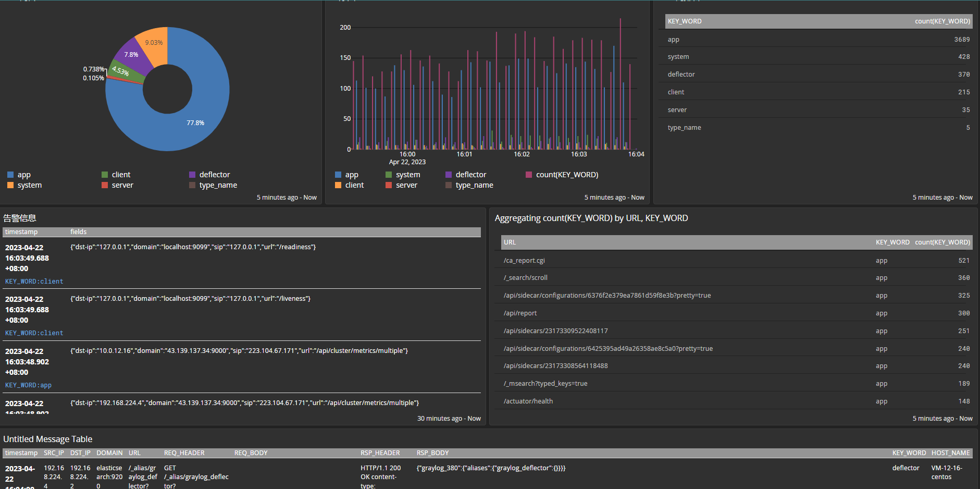
Task: Click the RSP_BODY column header
Action: [432, 453]
